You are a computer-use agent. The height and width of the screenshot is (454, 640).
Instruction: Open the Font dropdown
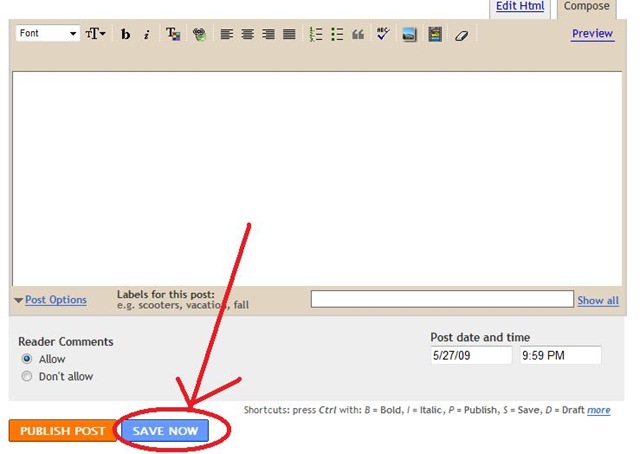(x=47, y=33)
